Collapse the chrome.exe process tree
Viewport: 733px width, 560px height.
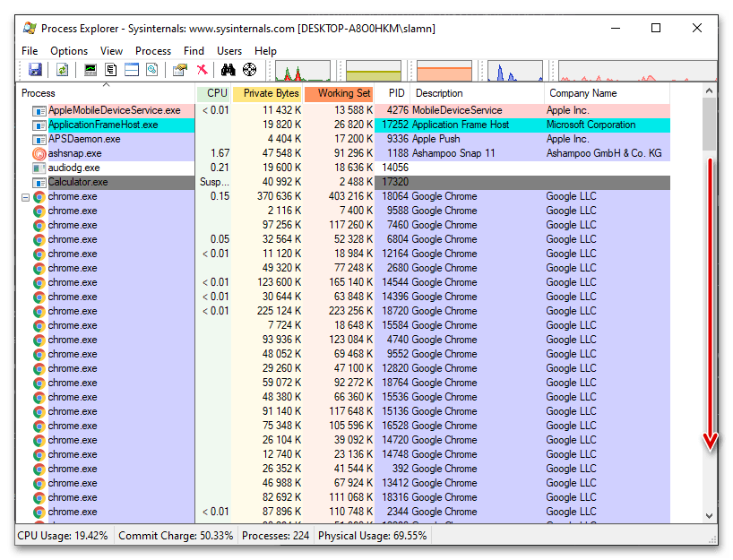click(x=26, y=197)
